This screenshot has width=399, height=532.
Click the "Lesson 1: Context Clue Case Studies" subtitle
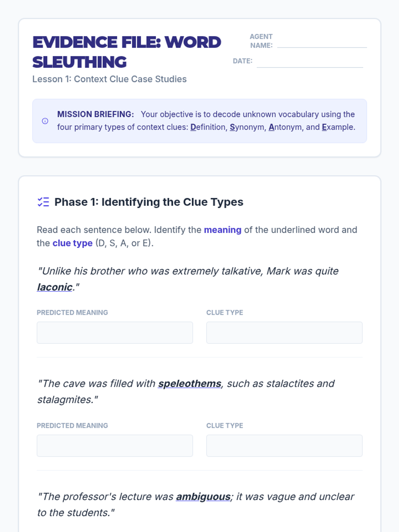click(x=109, y=79)
